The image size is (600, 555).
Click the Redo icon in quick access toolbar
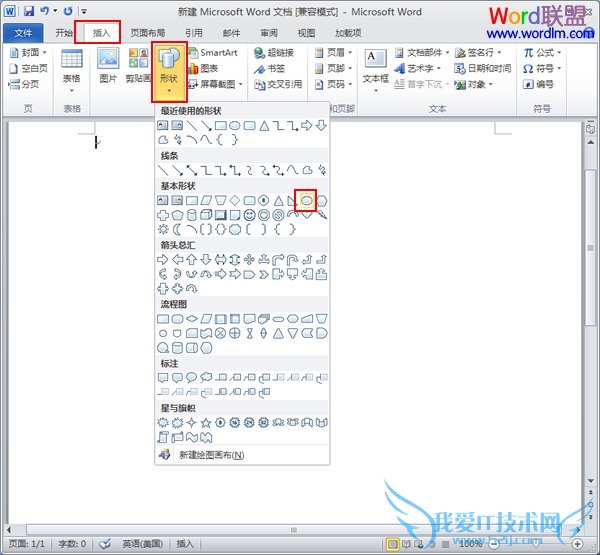(x=68, y=11)
